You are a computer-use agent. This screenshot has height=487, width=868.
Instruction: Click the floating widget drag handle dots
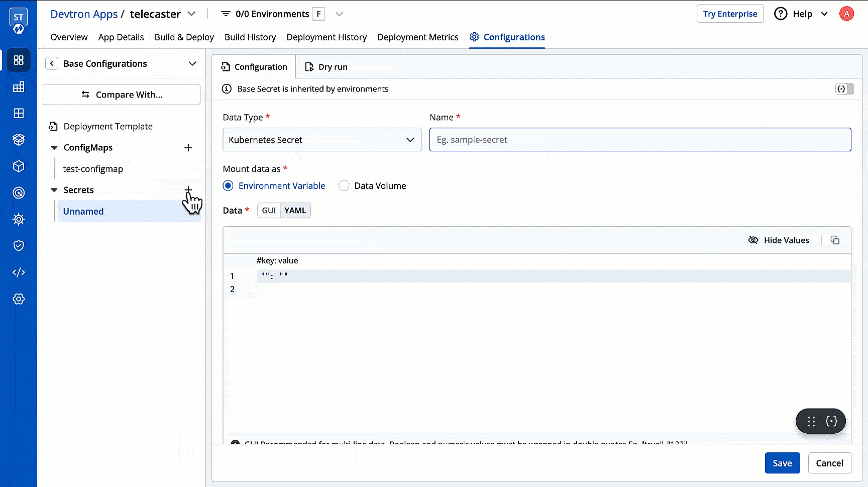811,421
